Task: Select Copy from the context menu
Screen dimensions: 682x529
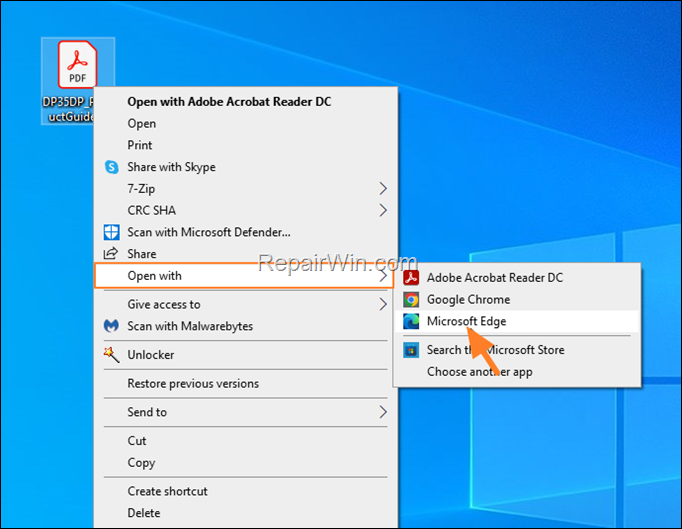Action: [x=246, y=462]
